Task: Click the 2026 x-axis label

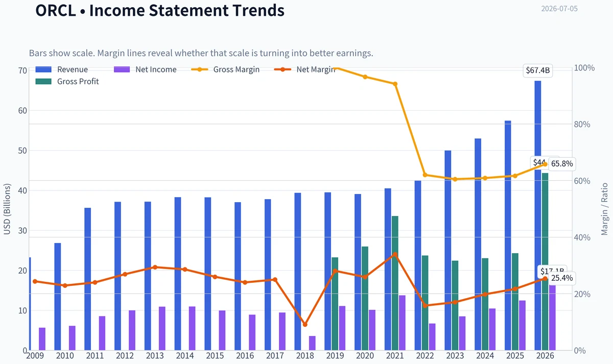Action: click(545, 355)
